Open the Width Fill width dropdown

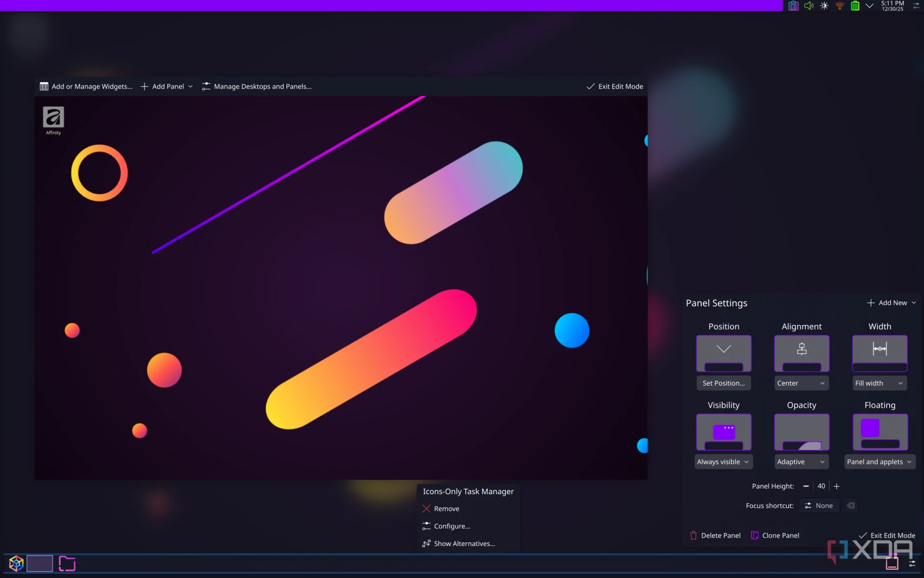tap(879, 383)
